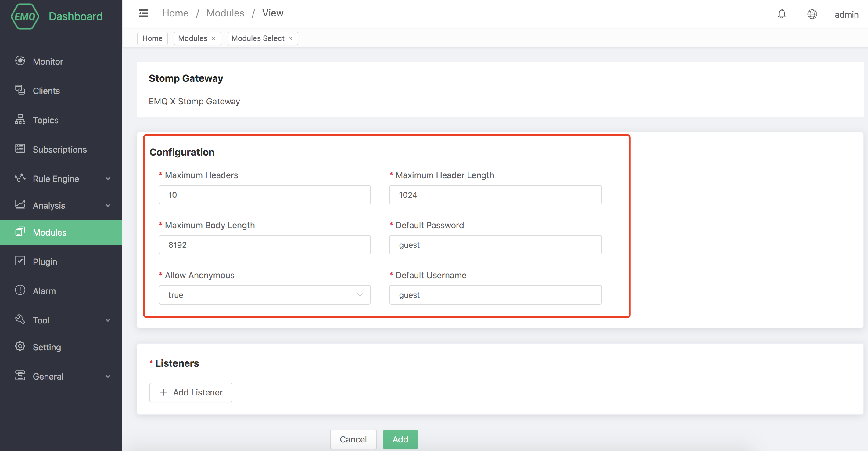Click the Configuration heading
This screenshot has width=868, height=451.
coord(182,152)
